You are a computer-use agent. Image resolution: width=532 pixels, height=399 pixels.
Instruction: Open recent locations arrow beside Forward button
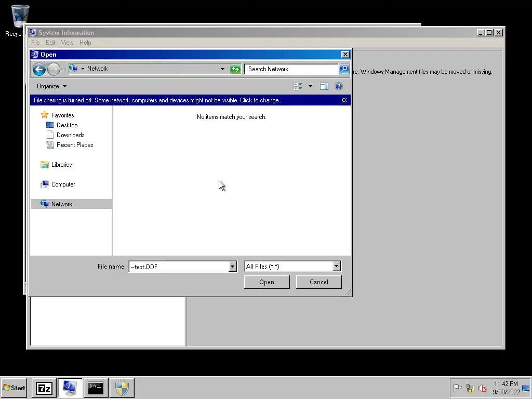point(63,69)
